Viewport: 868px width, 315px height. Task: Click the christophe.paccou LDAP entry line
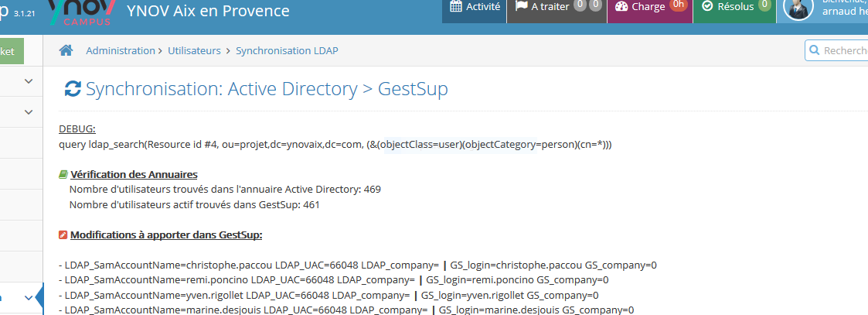coord(358,265)
